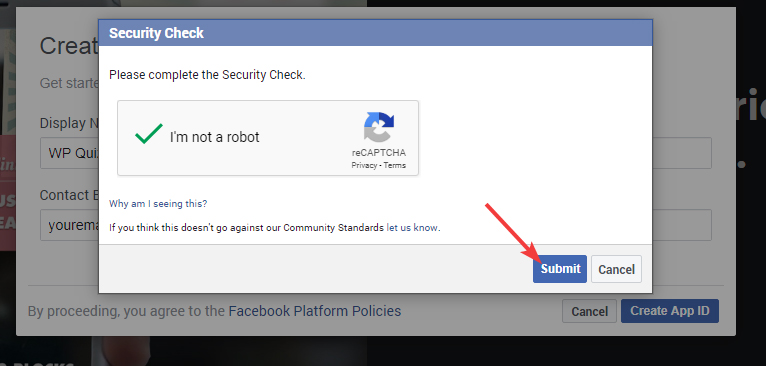Open "Why am I seeing this?" link
The image size is (766, 366).
158,204
